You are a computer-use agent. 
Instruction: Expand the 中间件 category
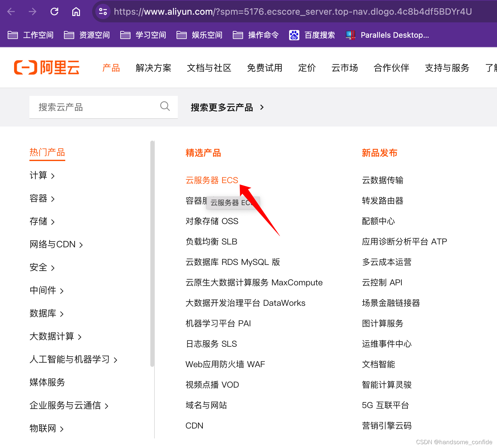[x=47, y=290]
